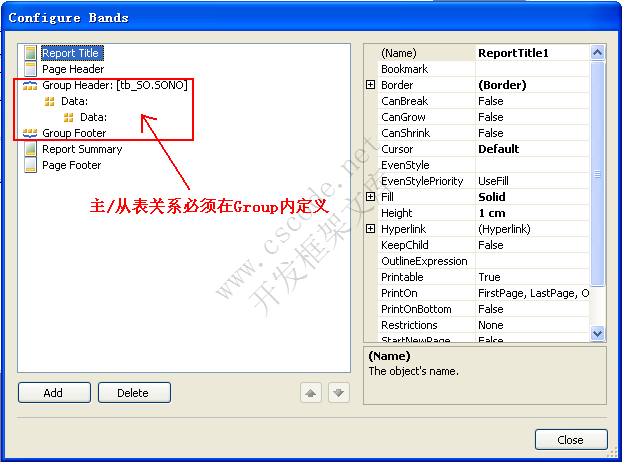Expand the Border property

(x=370, y=85)
